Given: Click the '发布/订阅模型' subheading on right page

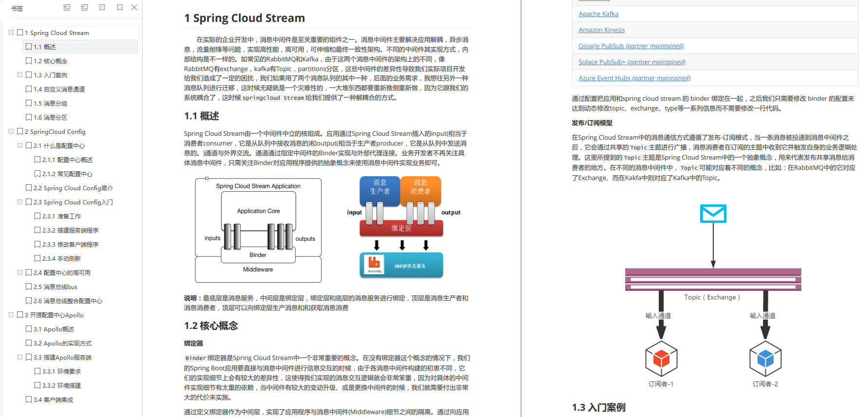Looking at the screenshot, I should (x=592, y=123).
